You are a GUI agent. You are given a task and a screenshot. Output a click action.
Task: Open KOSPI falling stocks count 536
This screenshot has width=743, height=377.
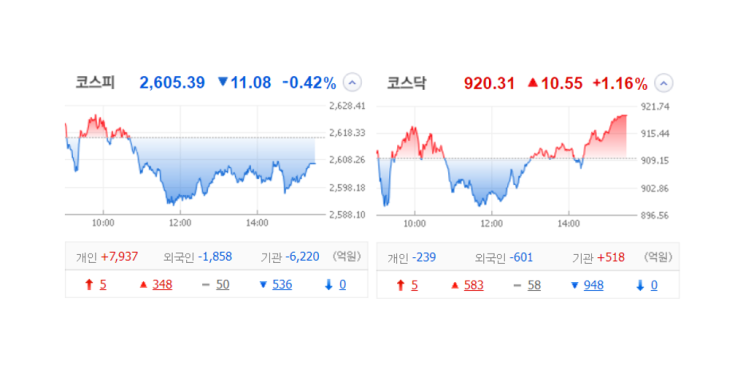point(282,285)
